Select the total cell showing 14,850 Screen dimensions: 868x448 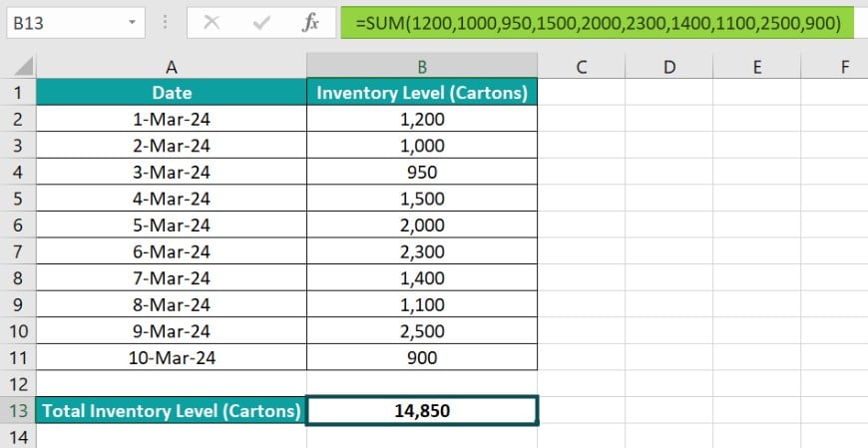click(x=422, y=411)
